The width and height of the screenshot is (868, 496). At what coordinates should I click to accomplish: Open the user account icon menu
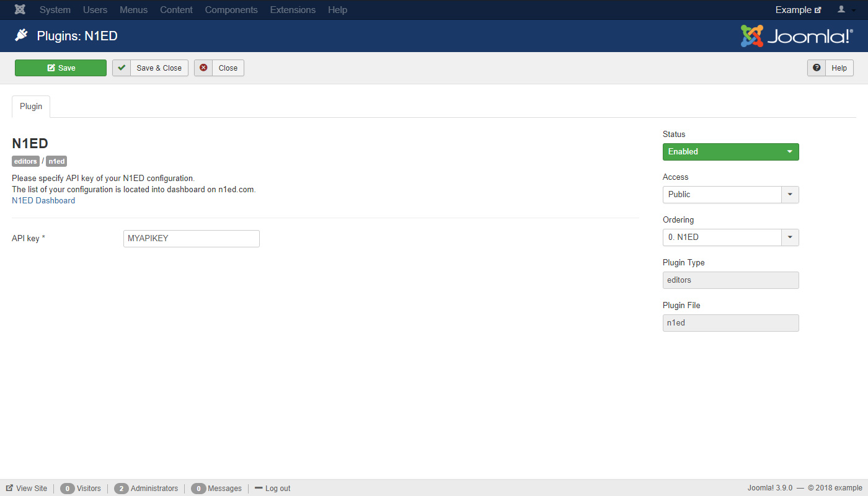[x=846, y=10]
